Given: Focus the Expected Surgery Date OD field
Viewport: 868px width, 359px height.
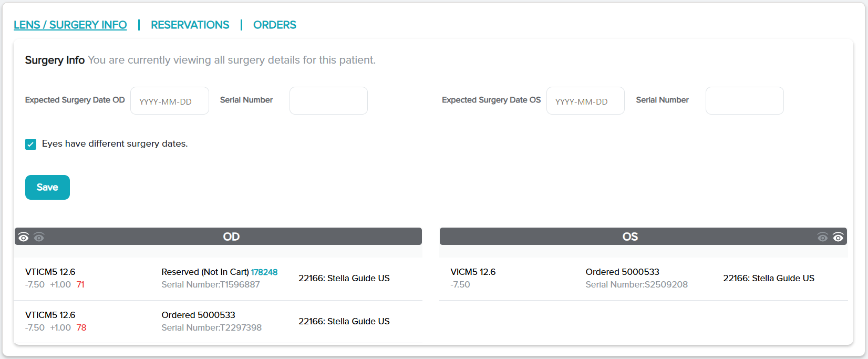Looking at the screenshot, I should (x=169, y=101).
